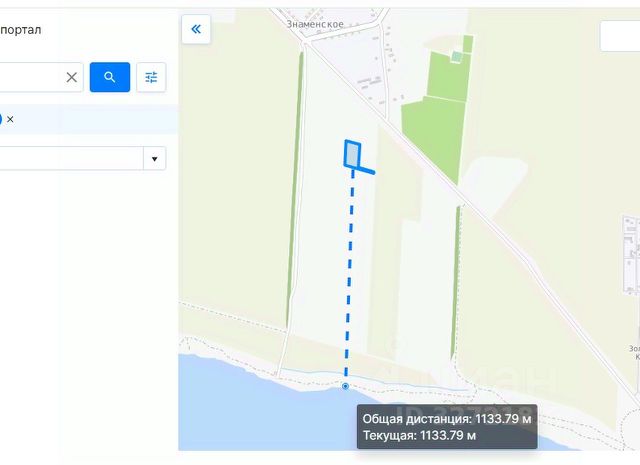640x465 pixels.
Task: Select the highlighted blue land parcel
Action: [x=352, y=154]
